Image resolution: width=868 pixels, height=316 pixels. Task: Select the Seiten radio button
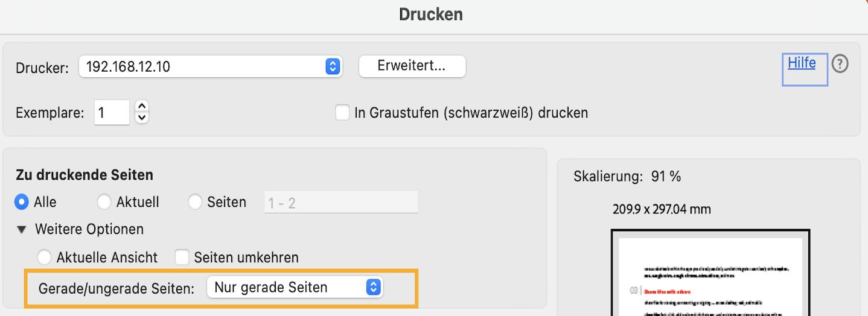[x=195, y=202]
